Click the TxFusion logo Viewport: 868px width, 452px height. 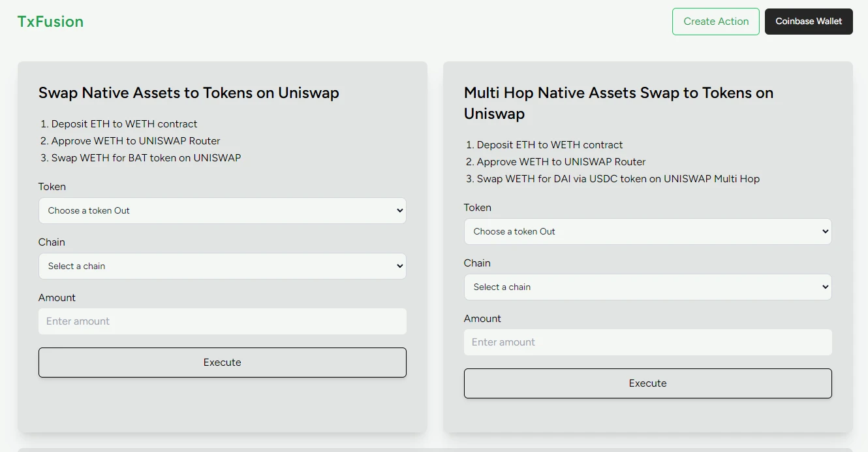tap(50, 22)
